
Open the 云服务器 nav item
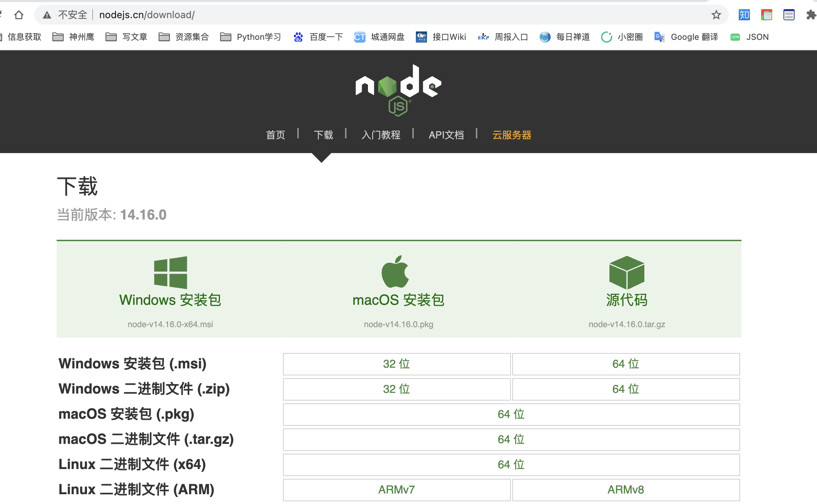[512, 135]
